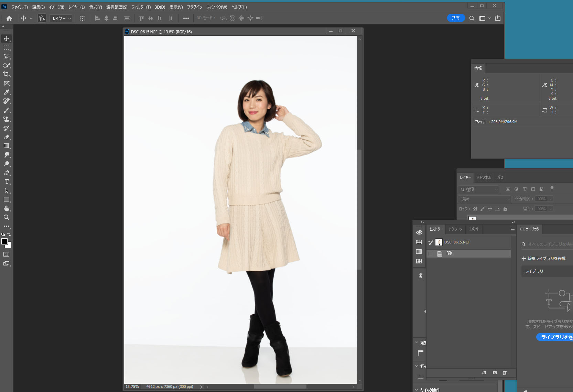Viewport: 573px width, 392px height.
Task: Select the Eyedropper tool in toolbar
Action: click(x=7, y=92)
